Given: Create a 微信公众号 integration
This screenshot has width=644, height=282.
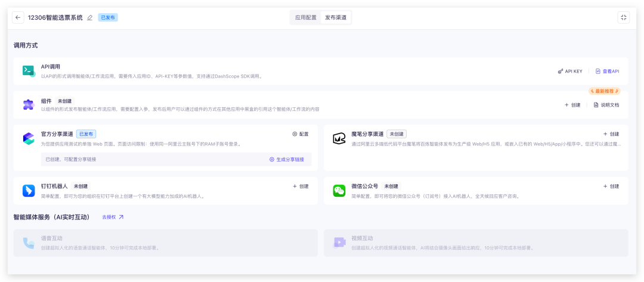Looking at the screenshot, I should point(611,186).
